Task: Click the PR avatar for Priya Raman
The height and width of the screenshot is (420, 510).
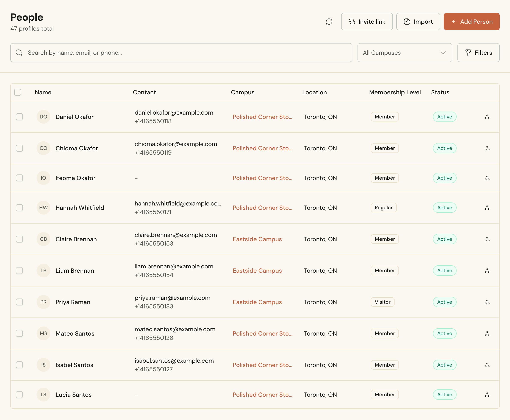Action: [x=44, y=302]
